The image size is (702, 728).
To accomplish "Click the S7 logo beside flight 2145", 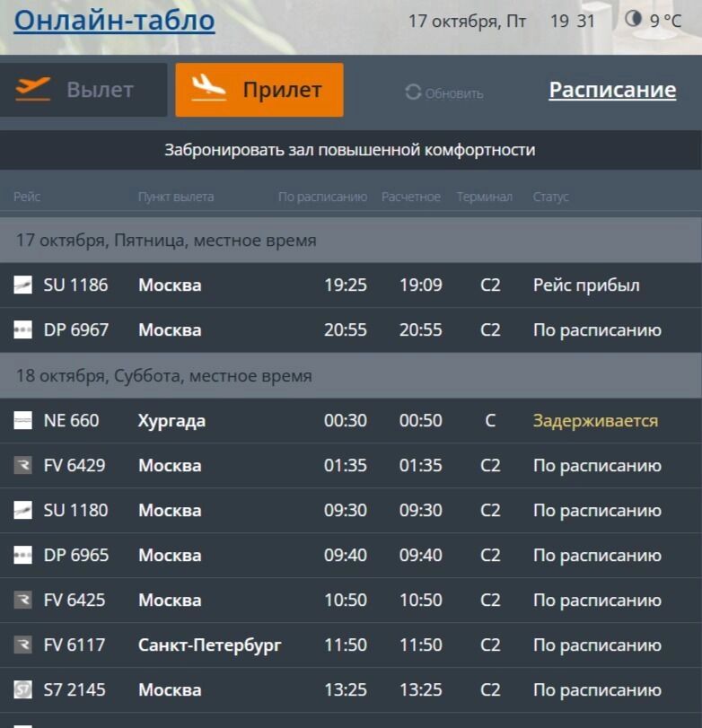I will pyautogui.click(x=23, y=689).
